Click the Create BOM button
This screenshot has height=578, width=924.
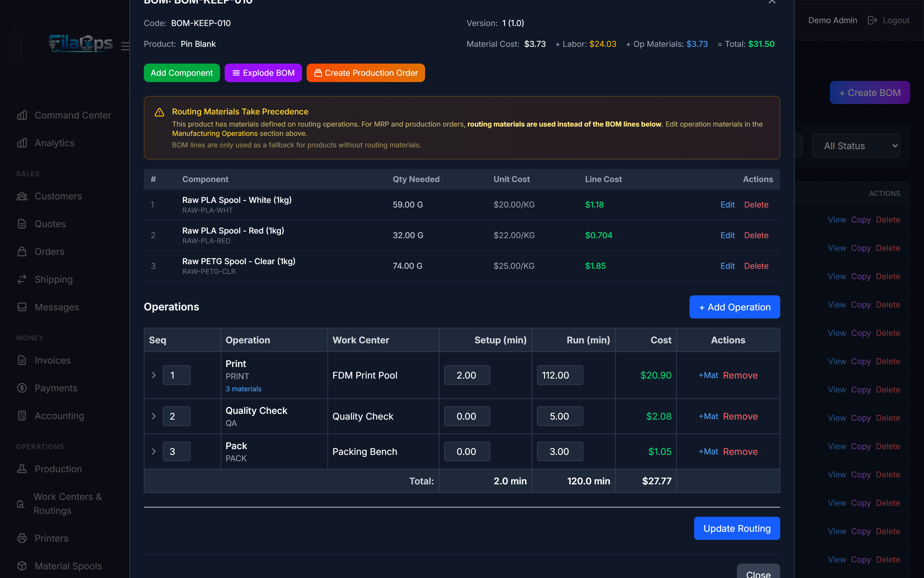point(870,92)
